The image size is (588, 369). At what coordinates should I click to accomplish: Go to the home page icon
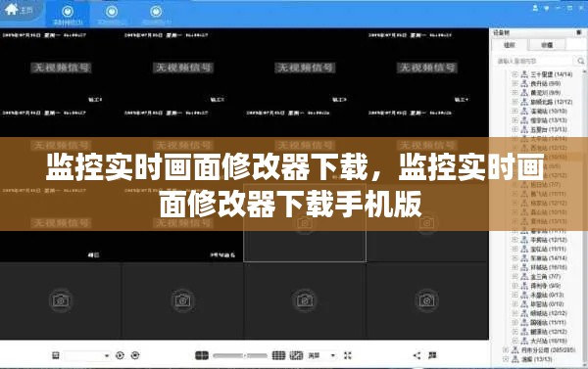[x=12, y=10]
